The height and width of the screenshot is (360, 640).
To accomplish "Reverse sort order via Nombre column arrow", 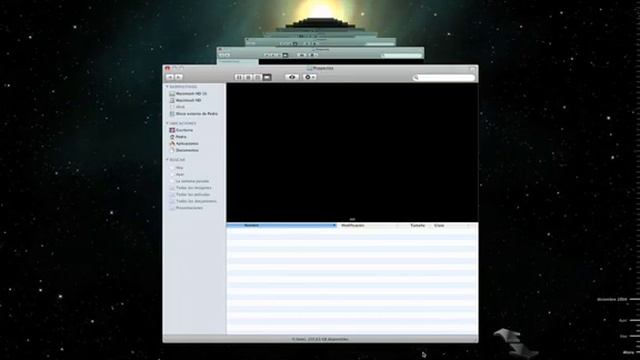I will 334,225.
